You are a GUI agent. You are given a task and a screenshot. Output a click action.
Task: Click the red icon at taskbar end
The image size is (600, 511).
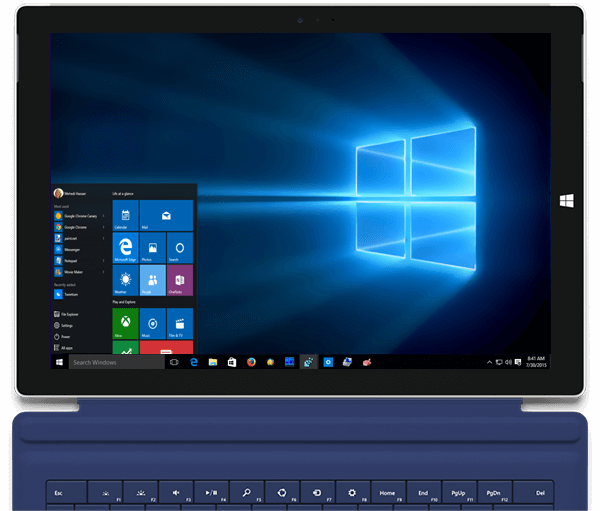pos(367,362)
